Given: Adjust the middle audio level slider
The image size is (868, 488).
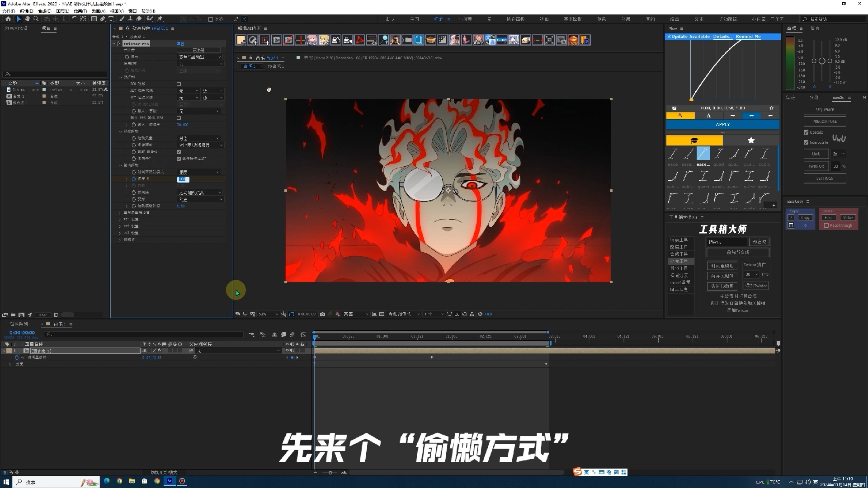Looking at the screenshot, I should pyautogui.click(x=822, y=61).
